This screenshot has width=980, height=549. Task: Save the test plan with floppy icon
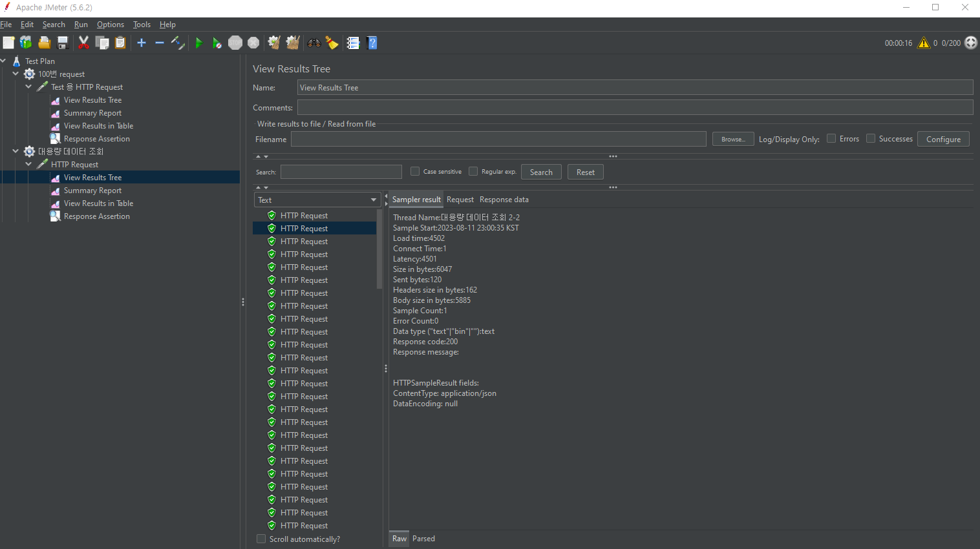(63, 43)
